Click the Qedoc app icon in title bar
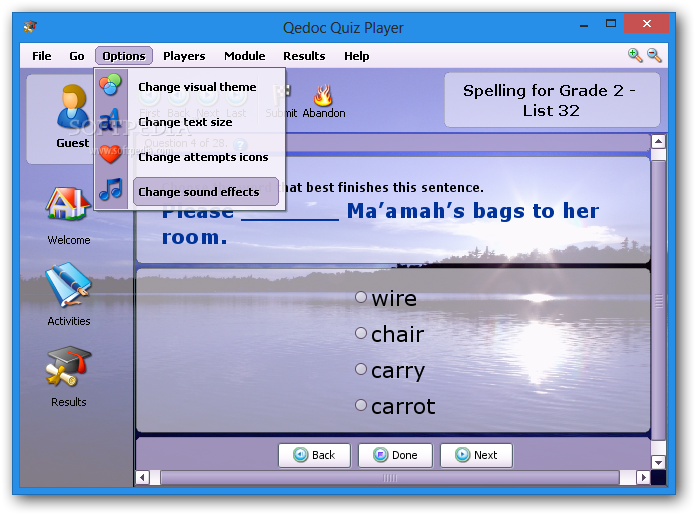Viewport: 696px width, 515px height. (x=30, y=27)
